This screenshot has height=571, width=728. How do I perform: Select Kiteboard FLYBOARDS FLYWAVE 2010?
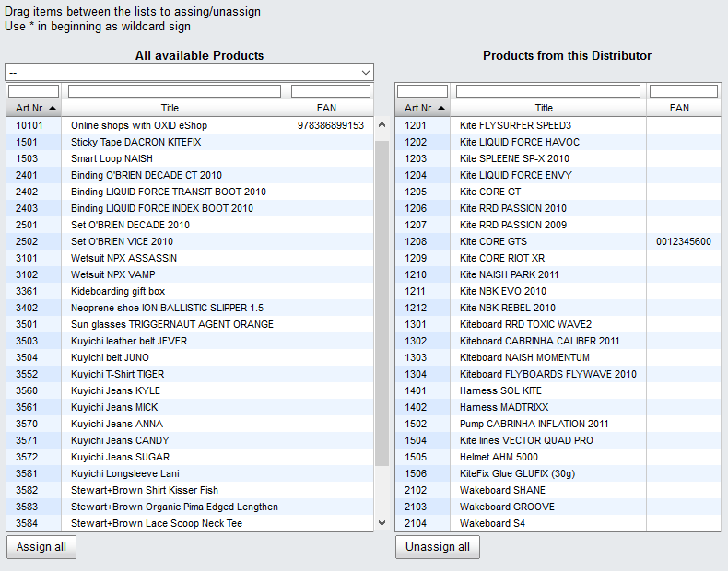coord(558,374)
